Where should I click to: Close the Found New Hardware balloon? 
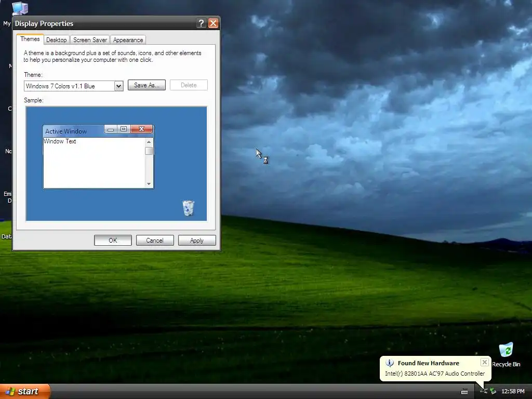(x=485, y=362)
